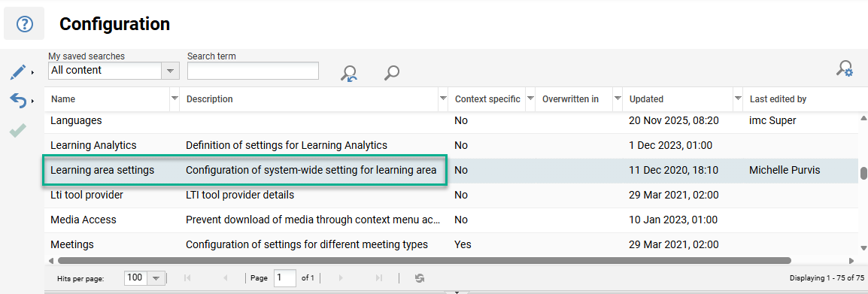Open Updated column menu arrow
Viewport: 868px width, 294px height.
(738, 98)
